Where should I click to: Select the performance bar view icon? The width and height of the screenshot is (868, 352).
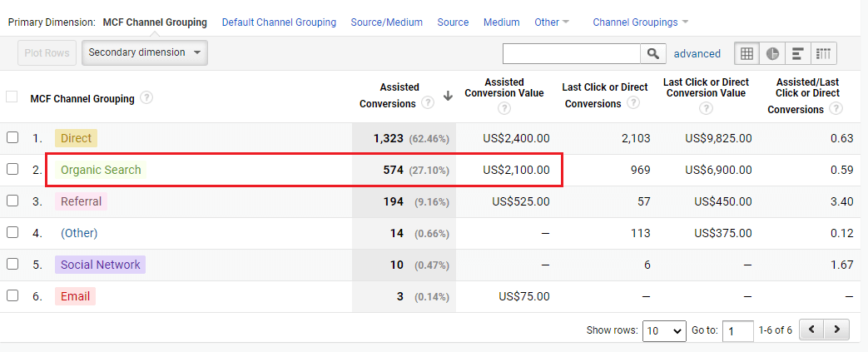pyautogui.click(x=798, y=53)
